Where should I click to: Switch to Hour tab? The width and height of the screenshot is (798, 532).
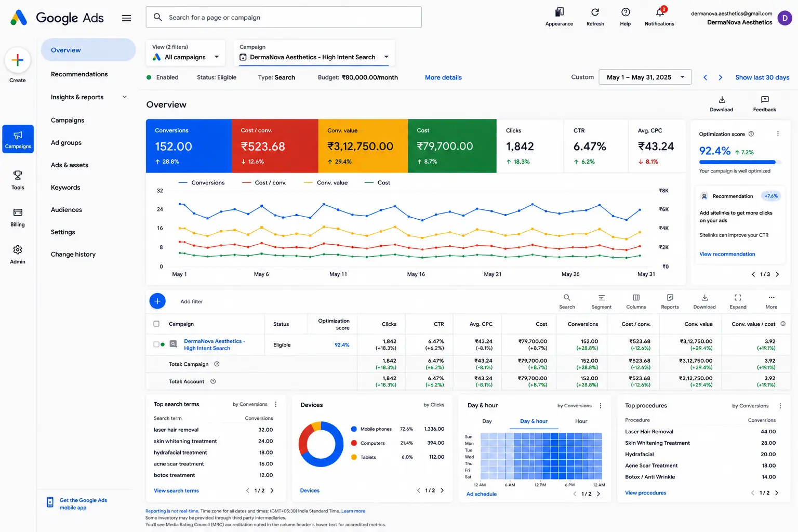pyautogui.click(x=581, y=421)
